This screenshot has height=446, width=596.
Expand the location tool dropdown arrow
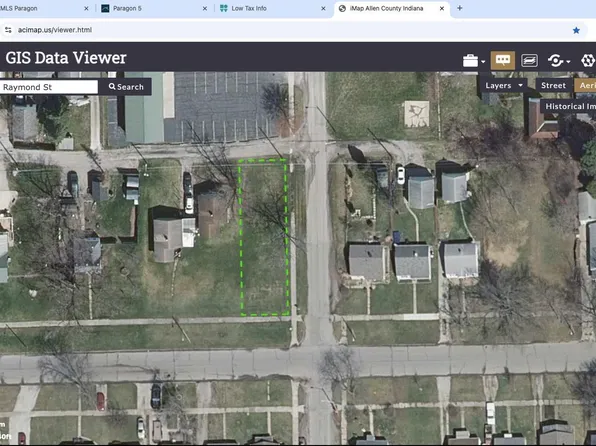pos(568,62)
